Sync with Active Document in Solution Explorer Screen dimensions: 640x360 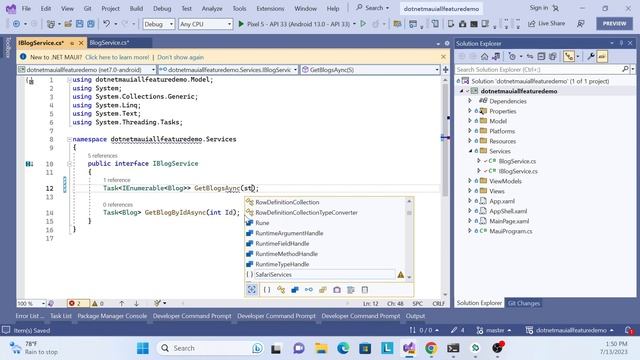(x=530, y=56)
